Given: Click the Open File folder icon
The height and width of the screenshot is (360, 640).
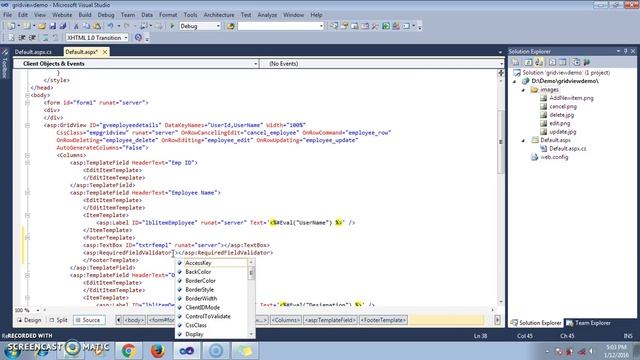Looking at the screenshot, I should (x=42, y=26).
